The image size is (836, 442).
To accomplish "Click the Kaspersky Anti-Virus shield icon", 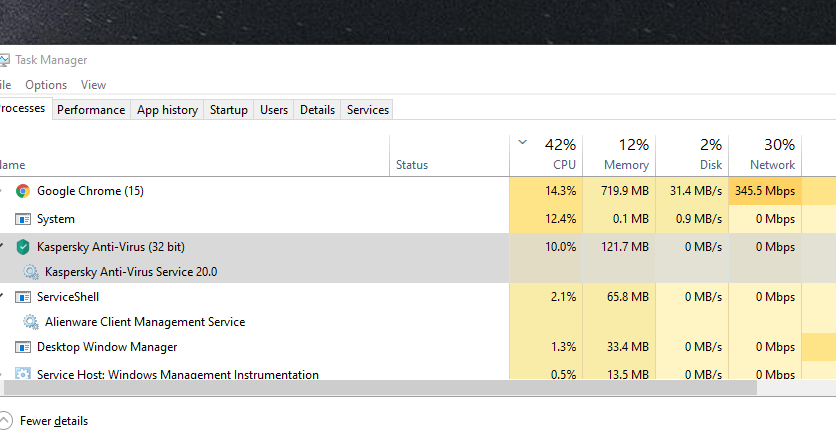I will 23,247.
